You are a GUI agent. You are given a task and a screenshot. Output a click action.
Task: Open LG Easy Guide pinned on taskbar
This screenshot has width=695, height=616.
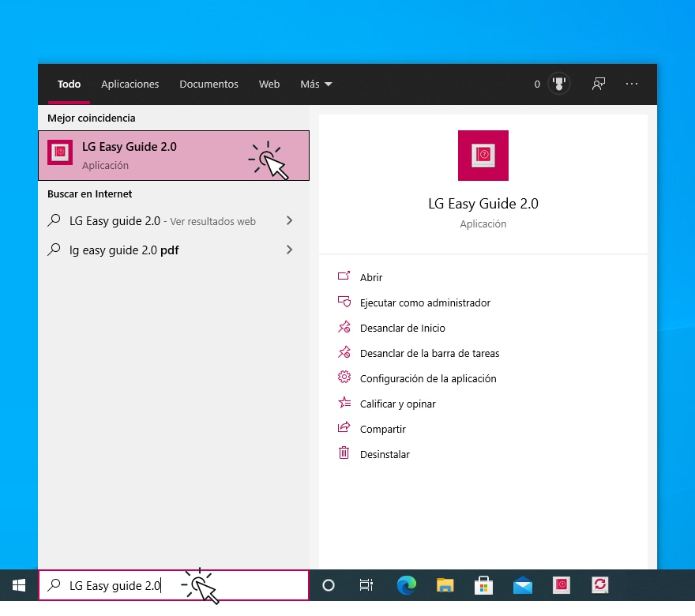[562, 585]
